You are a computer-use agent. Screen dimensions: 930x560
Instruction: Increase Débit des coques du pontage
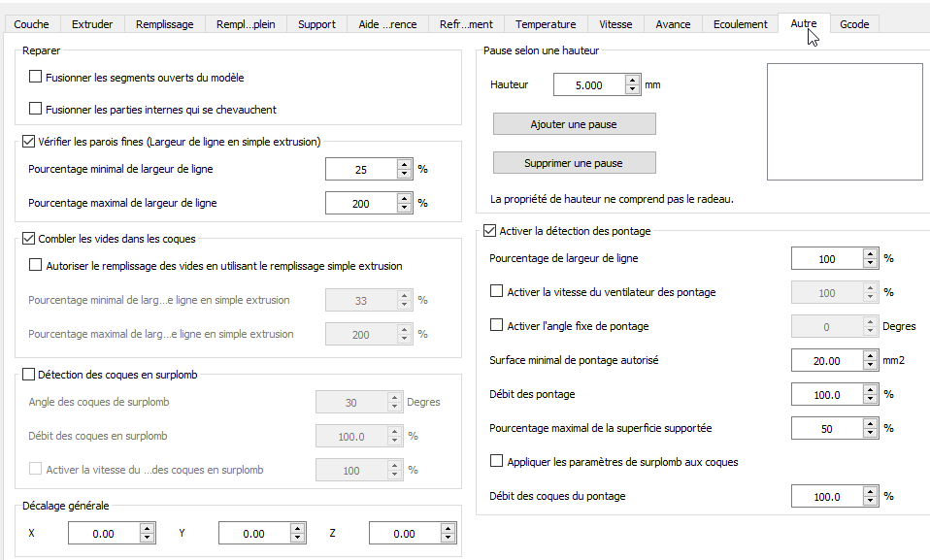[x=870, y=491]
